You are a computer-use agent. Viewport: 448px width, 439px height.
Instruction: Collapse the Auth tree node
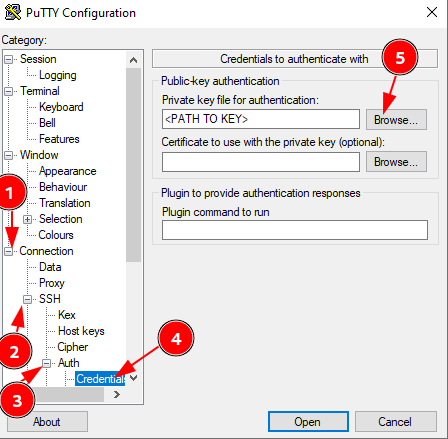pyautogui.click(x=47, y=363)
